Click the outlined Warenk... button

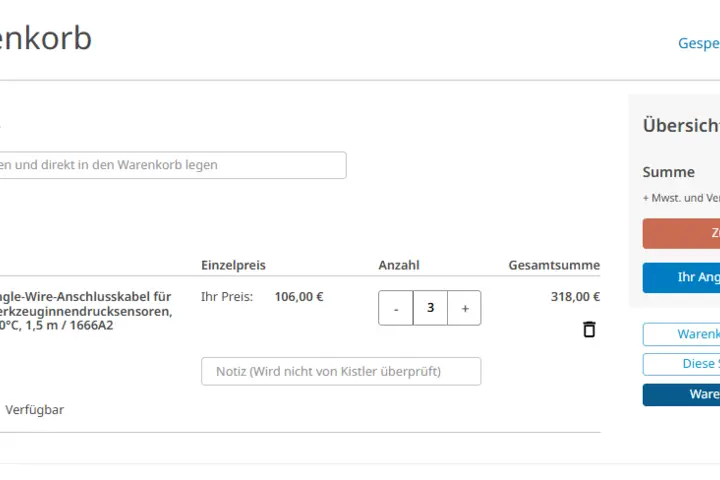point(681,334)
